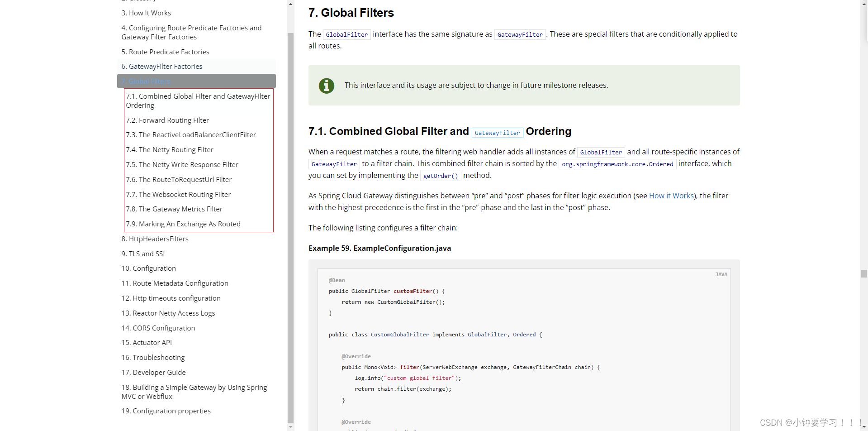Open 15. Actuator API

(x=147, y=343)
